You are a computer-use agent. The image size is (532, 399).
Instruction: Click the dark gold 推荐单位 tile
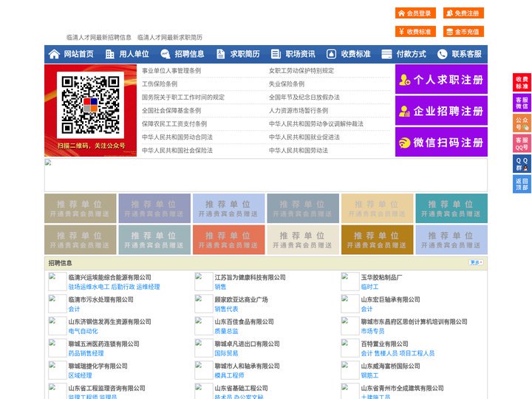[378, 239]
